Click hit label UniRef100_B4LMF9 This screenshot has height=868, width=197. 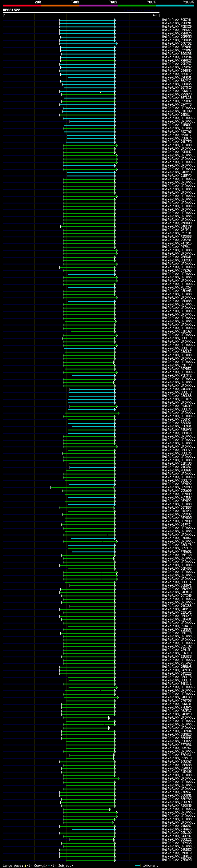coord(176,592)
